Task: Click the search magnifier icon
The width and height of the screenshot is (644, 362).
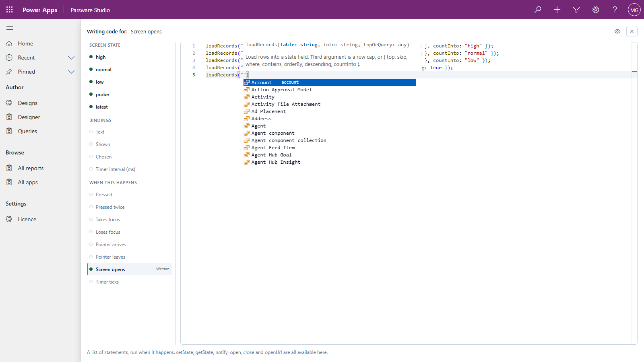Action: (x=538, y=10)
